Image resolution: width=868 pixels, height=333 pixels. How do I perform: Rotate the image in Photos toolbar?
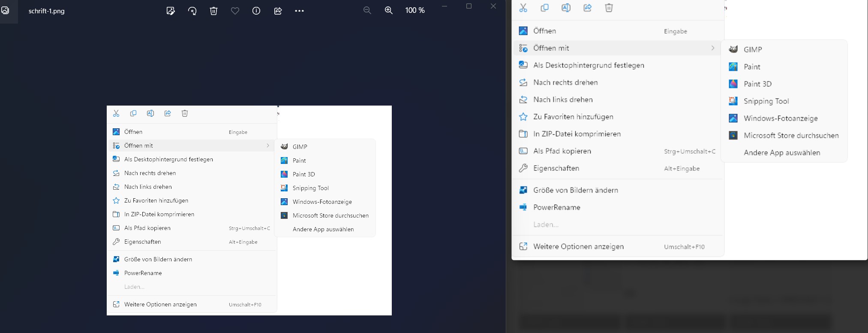tap(192, 11)
